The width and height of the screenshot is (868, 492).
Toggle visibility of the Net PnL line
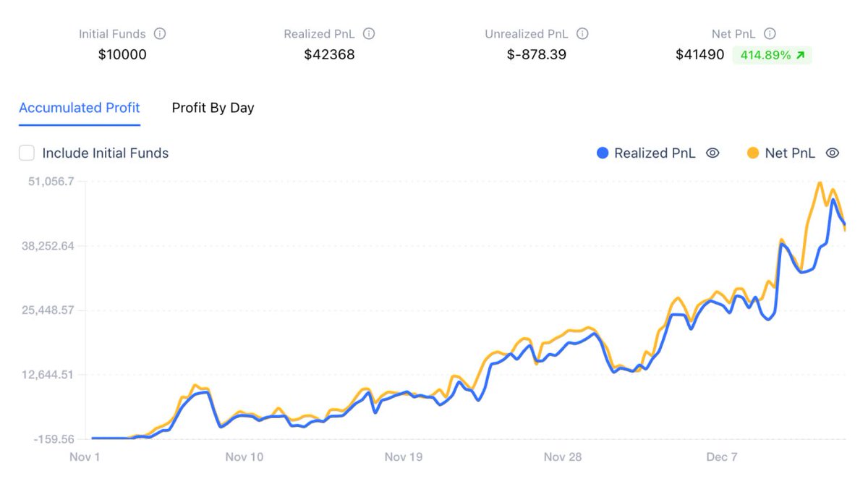(x=833, y=153)
